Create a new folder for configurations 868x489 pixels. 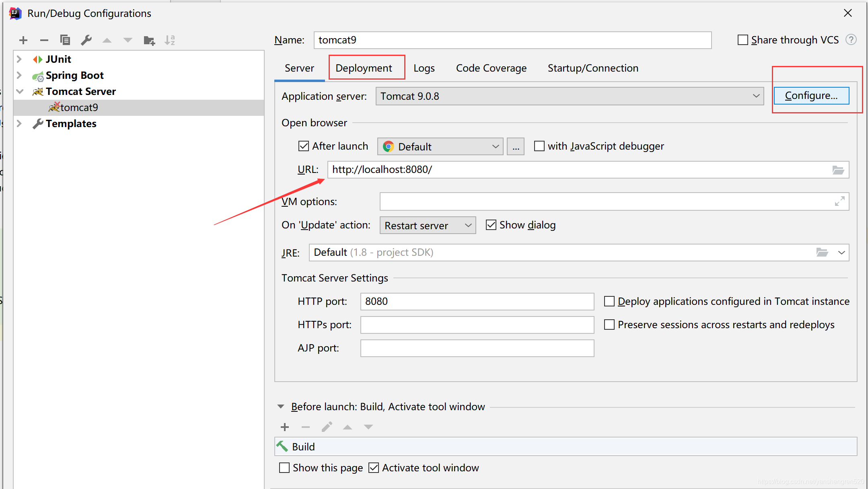point(149,40)
